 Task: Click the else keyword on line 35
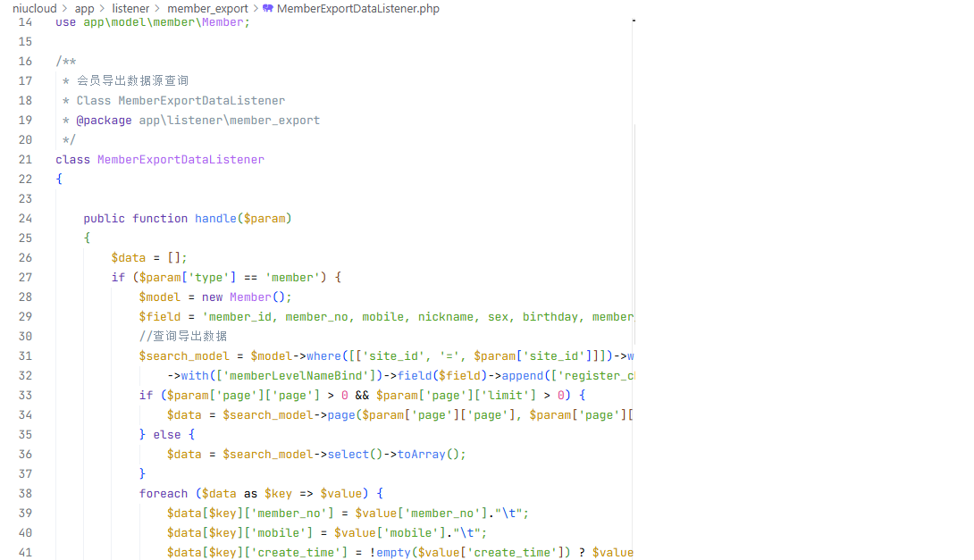point(166,435)
